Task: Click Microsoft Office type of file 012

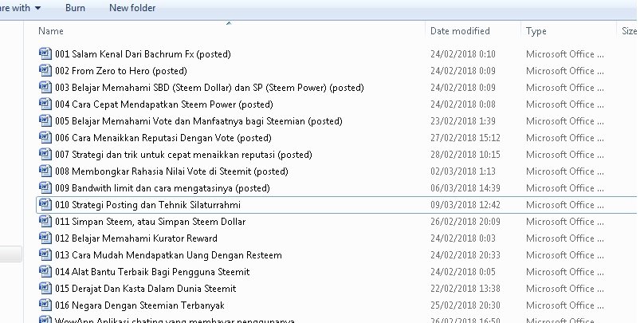Action: tap(565, 238)
